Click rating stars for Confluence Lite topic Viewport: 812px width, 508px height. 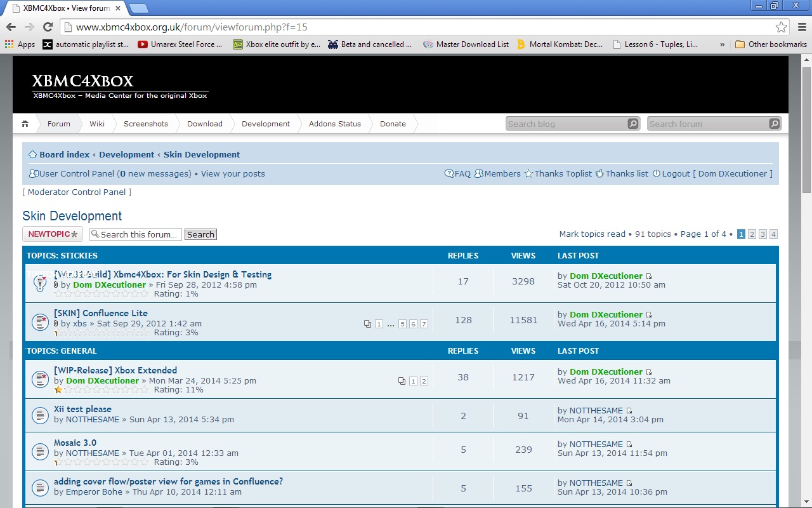[101, 332]
